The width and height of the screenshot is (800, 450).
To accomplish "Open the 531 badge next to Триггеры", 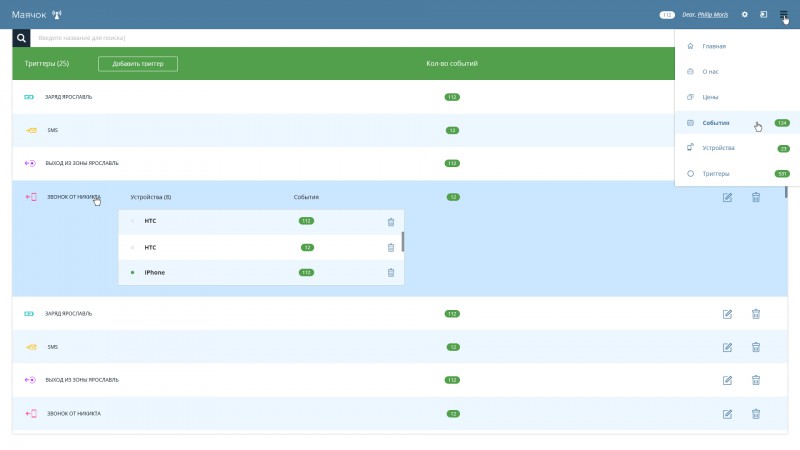I will point(782,174).
